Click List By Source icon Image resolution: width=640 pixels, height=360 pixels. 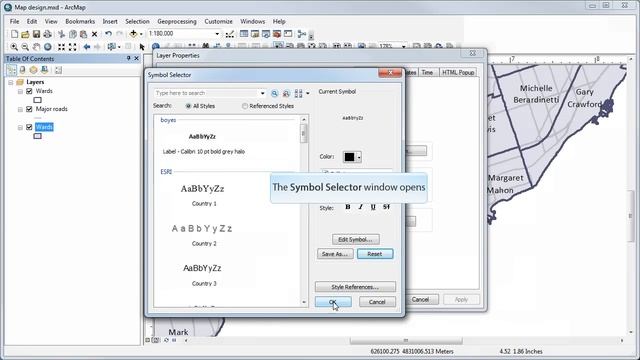click(22, 70)
